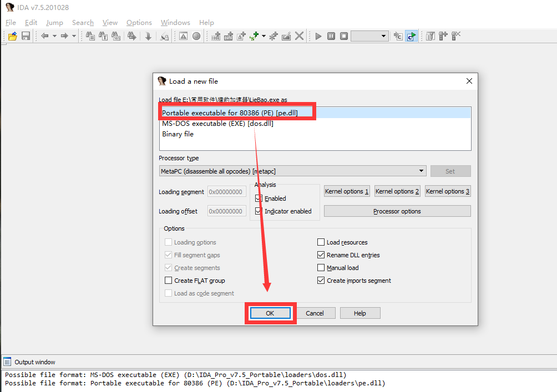The height and width of the screenshot is (392, 557).
Task: Enable the Create FLAT group checkbox
Action: click(x=169, y=281)
